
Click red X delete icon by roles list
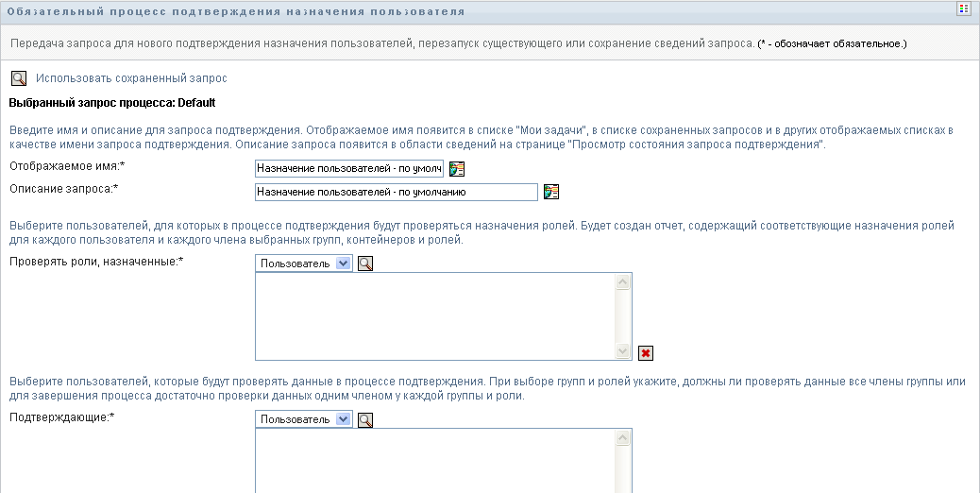[646, 353]
